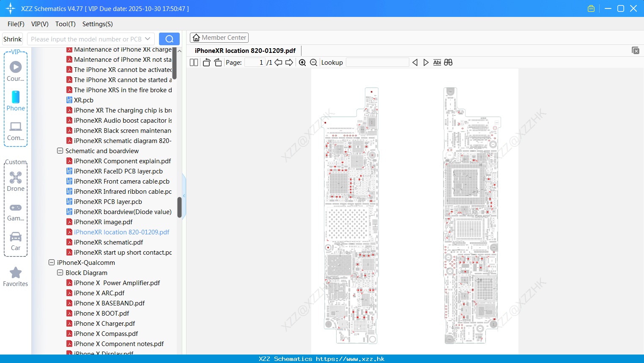
Task: Collapse the iPhoneX-Qualcomm tree node
Action: [52, 263]
